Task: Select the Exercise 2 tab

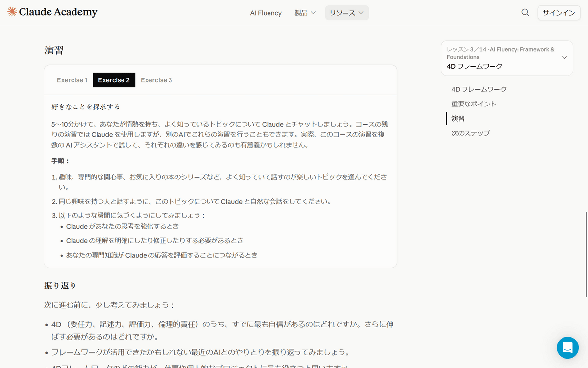Action: point(114,80)
